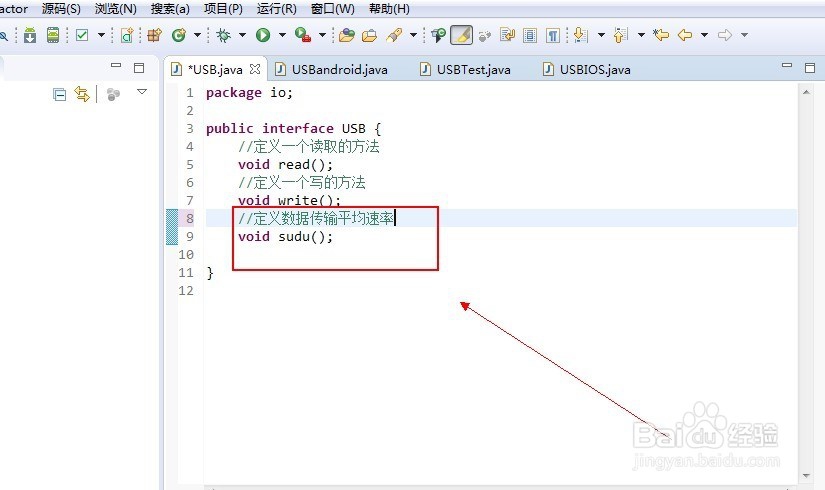Viewport: 825px width, 490px height.
Task: Open the Run configurations dropdown
Action: pos(282,35)
